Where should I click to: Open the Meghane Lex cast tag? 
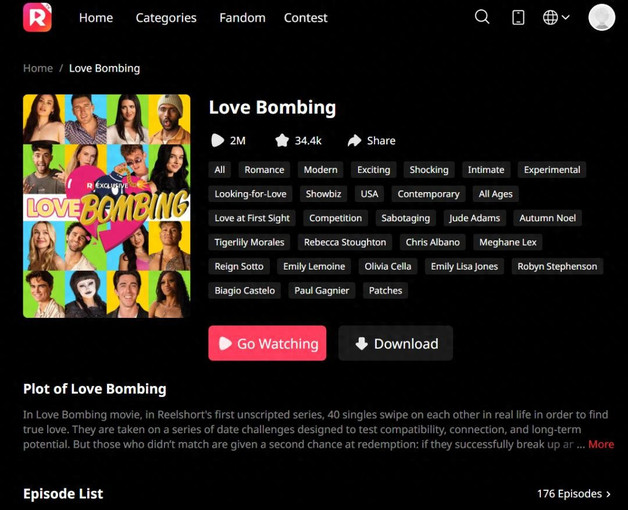[507, 242]
